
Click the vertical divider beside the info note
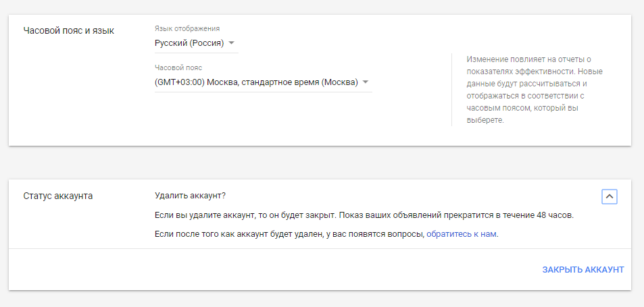(451, 90)
